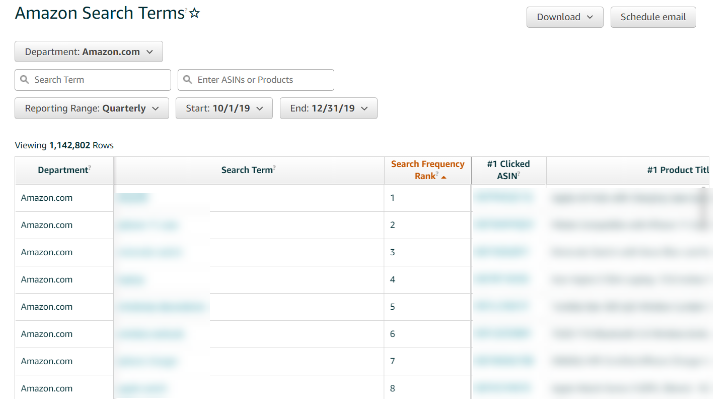Open the Download dropdown menu
Image resolution: width=723 pixels, height=402 pixels.
565,17
